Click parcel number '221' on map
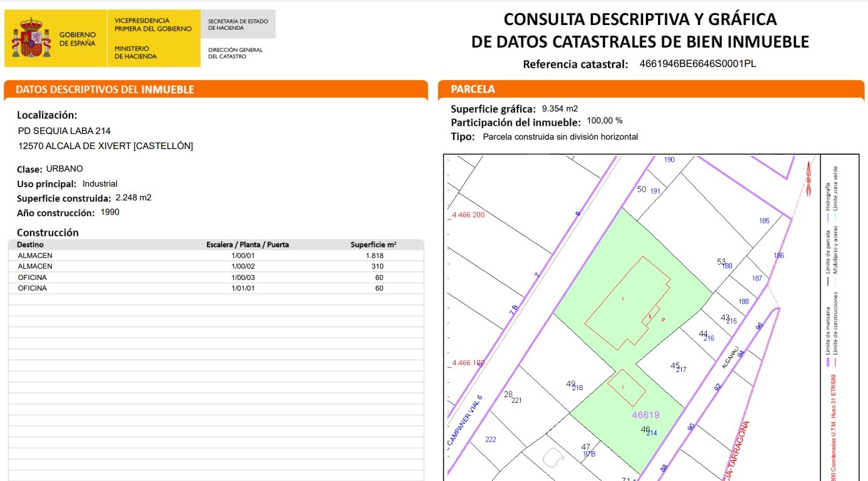Image resolution: width=868 pixels, height=481 pixels. (516, 400)
